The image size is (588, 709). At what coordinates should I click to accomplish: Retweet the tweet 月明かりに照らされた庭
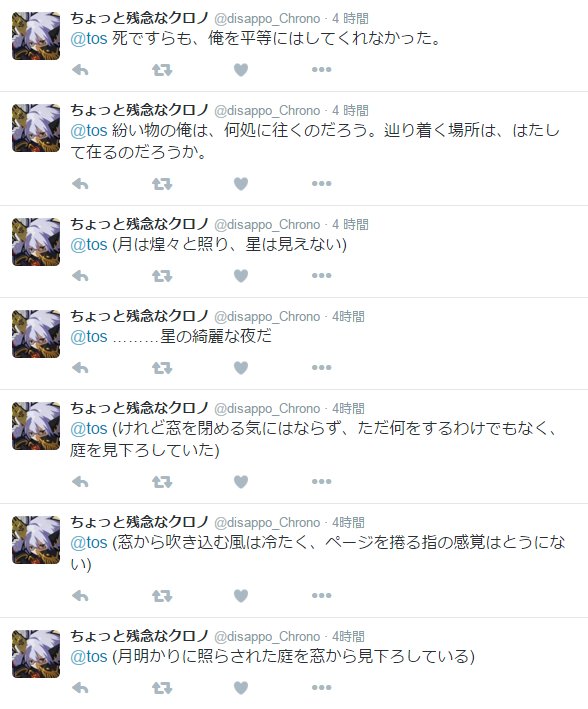pyautogui.click(x=162, y=688)
